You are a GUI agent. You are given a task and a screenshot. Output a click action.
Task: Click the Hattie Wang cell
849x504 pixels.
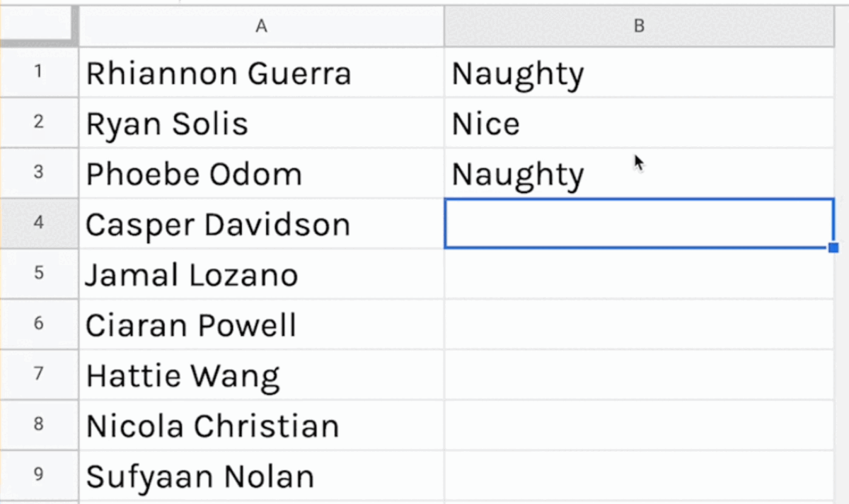point(262,375)
